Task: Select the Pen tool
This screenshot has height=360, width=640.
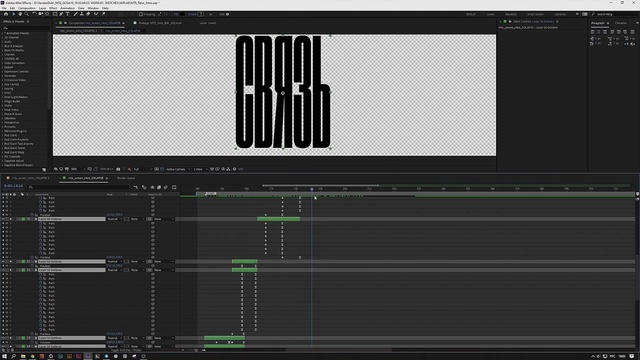Action: point(61,14)
